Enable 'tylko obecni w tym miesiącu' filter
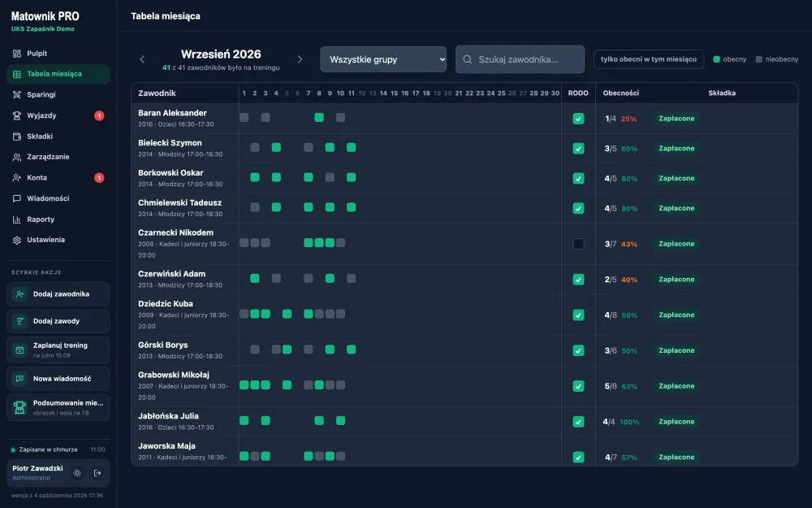Image resolution: width=812 pixels, height=508 pixels. pyautogui.click(x=648, y=59)
